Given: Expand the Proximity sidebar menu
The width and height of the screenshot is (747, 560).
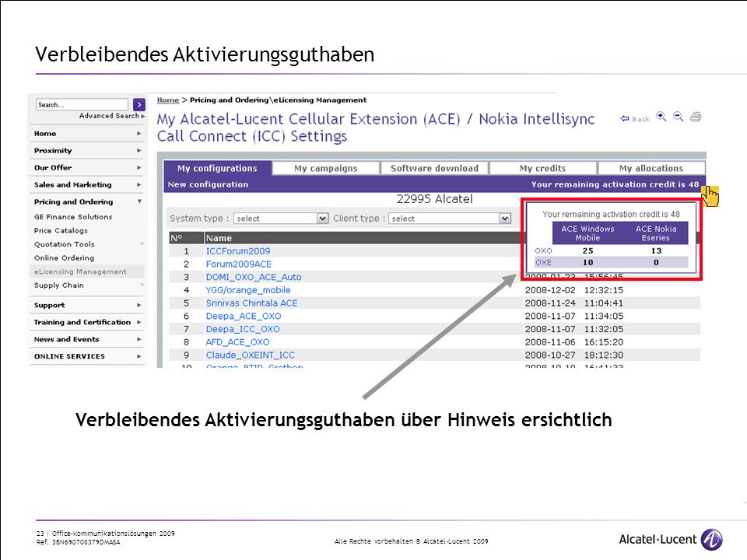Looking at the screenshot, I should (87, 151).
